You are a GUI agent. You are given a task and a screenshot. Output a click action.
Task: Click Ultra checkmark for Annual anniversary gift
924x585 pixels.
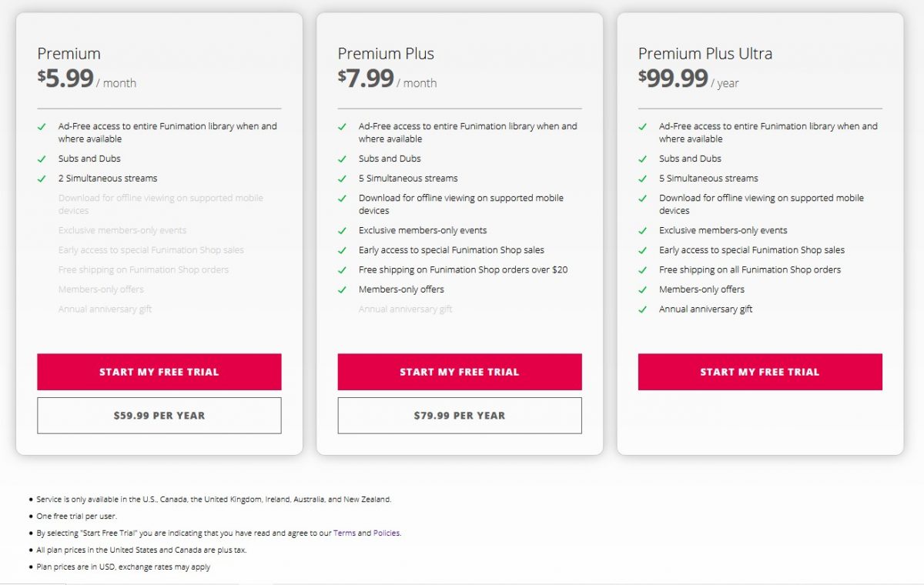tap(642, 309)
